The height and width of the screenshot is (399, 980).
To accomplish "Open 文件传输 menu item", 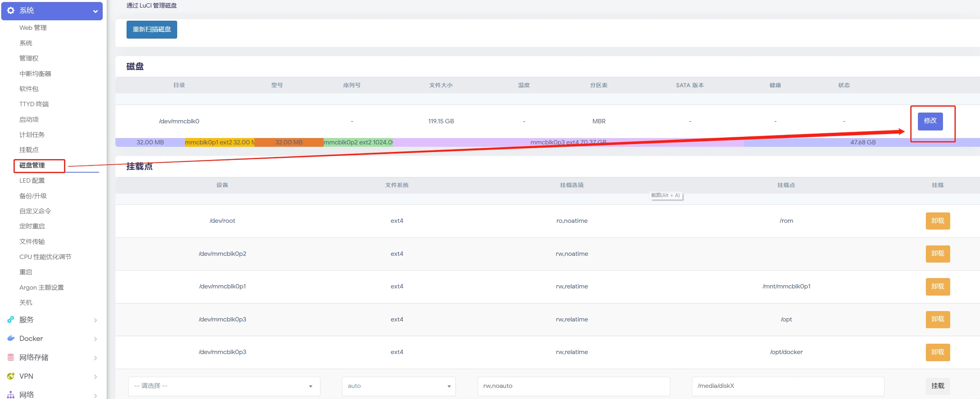I will click(32, 242).
